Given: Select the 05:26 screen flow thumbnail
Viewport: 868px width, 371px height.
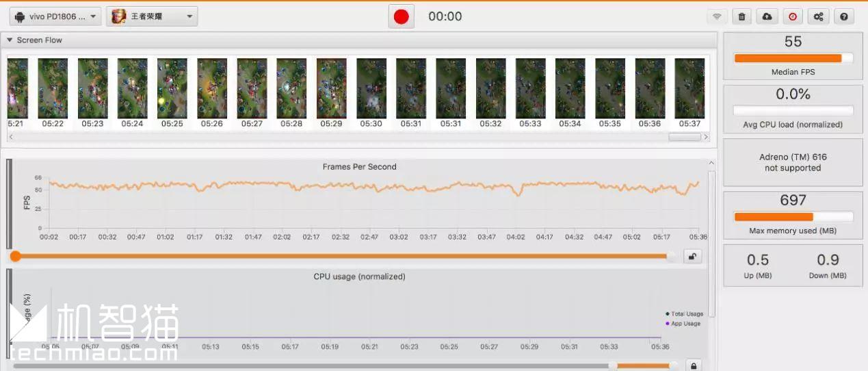Looking at the screenshot, I should 212,88.
